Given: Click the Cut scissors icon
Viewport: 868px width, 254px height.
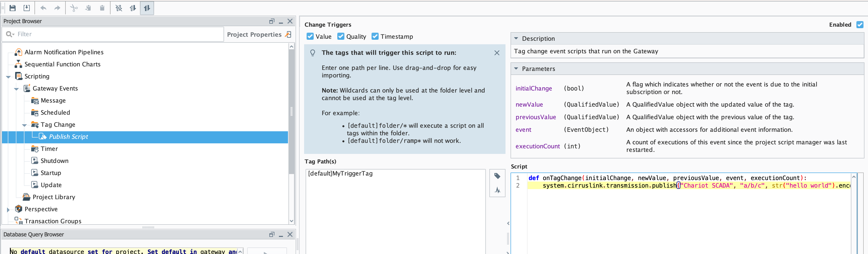Looking at the screenshot, I should point(74,8).
